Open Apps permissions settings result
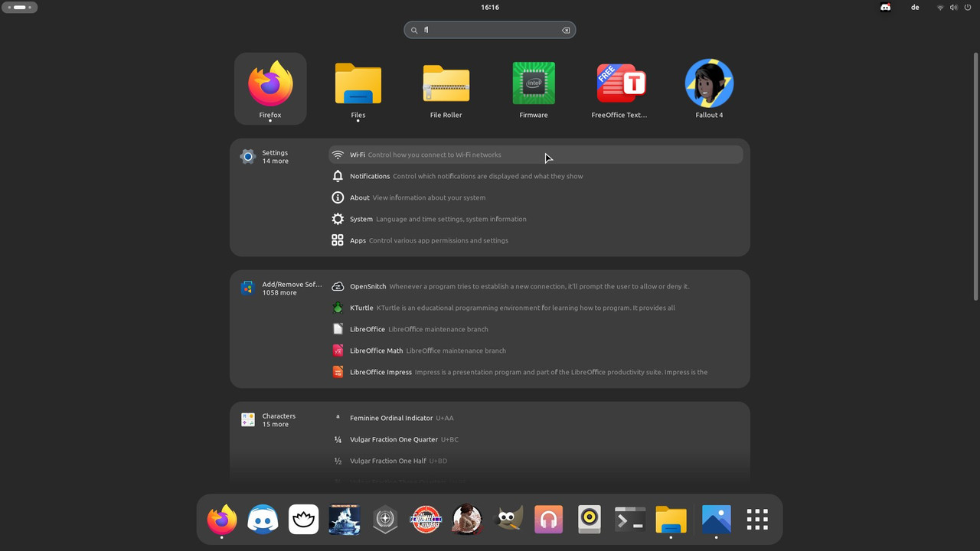This screenshot has width=980, height=551. pyautogui.click(x=536, y=240)
